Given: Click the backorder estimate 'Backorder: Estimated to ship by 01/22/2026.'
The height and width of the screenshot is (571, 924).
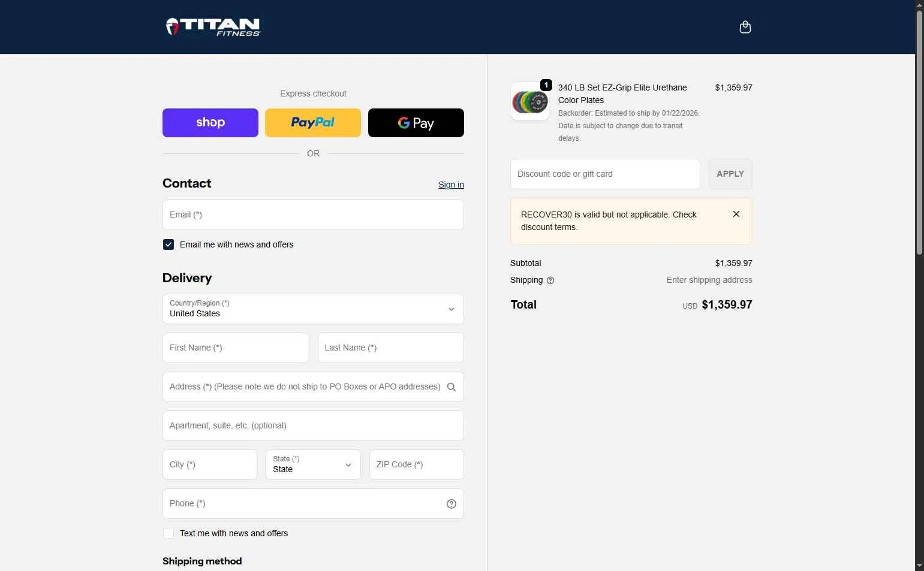Looking at the screenshot, I should coord(629,113).
